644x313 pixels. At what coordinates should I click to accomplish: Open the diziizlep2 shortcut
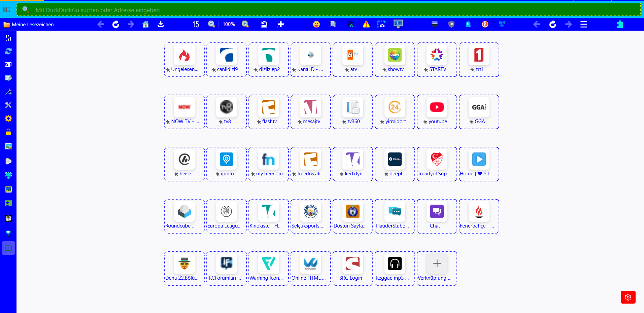tap(269, 60)
